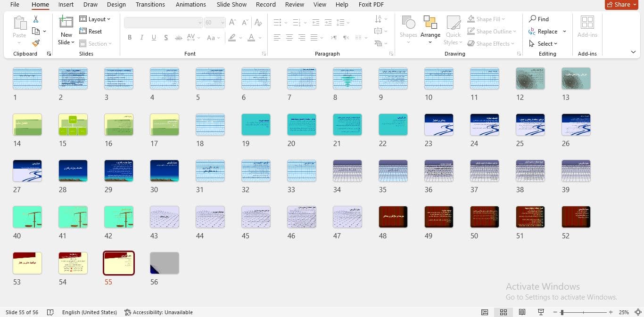Image resolution: width=644 pixels, height=317 pixels.
Task: Open the Slide Show tab
Action: 231,5
